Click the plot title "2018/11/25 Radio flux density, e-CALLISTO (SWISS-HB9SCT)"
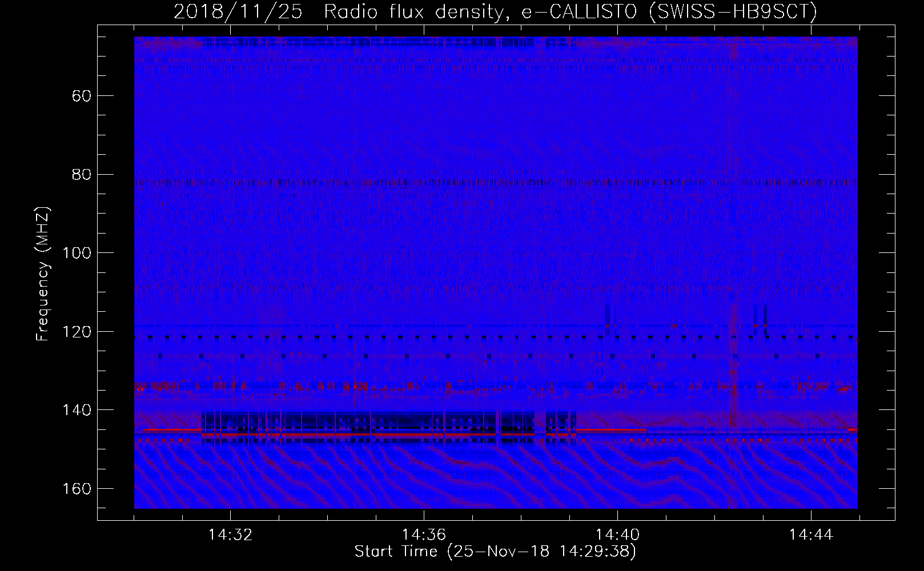 coord(495,11)
